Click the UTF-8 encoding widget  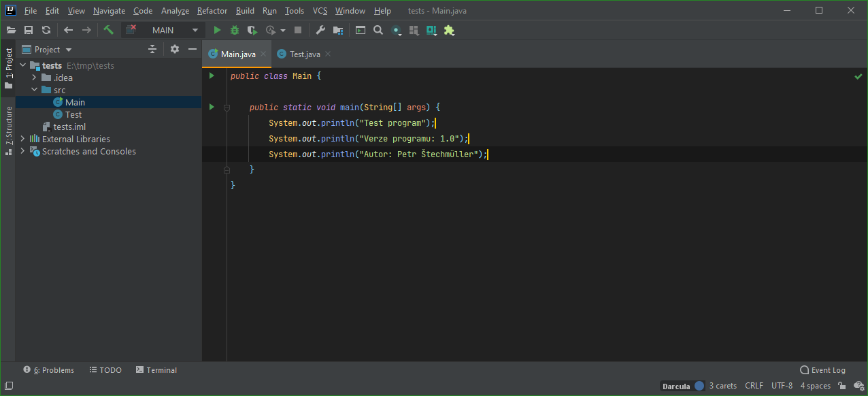click(x=782, y=385)
